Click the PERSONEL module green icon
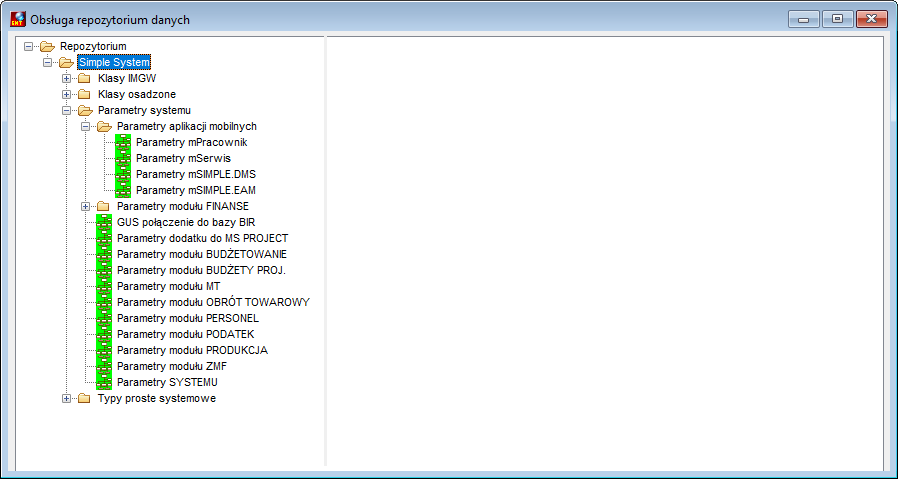This screenshot has width=898, height=479. pyautogui.click(x=104, y=319)
